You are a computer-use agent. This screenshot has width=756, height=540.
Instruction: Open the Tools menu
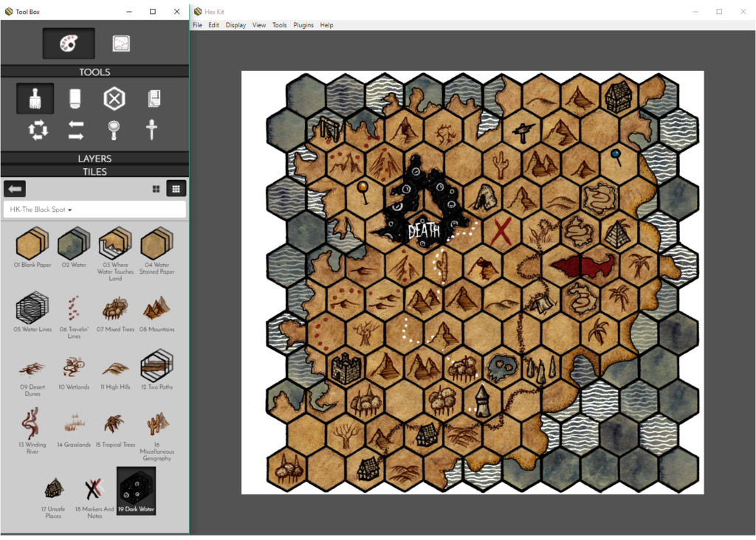click(279, 25)
